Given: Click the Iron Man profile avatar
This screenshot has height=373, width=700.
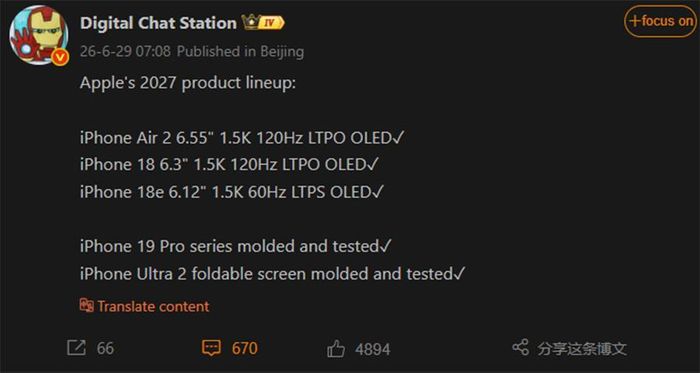Looking at the screenshot, I should tap(39, 35).
